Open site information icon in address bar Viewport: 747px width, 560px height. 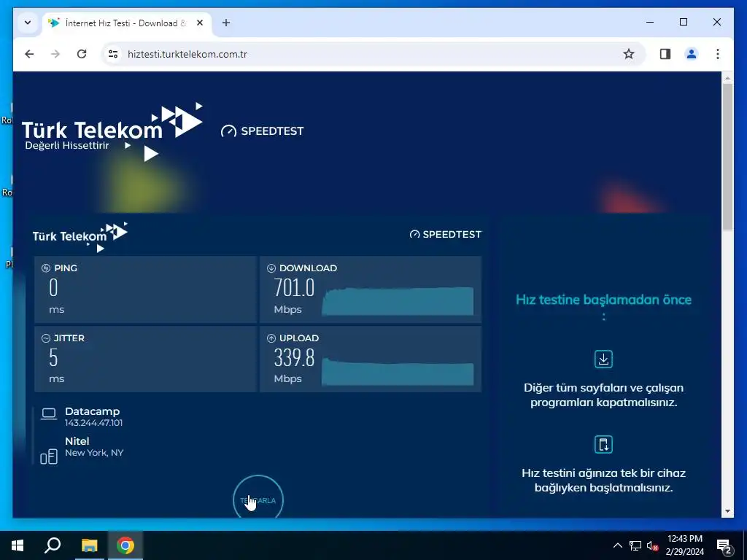click(113, 54)
